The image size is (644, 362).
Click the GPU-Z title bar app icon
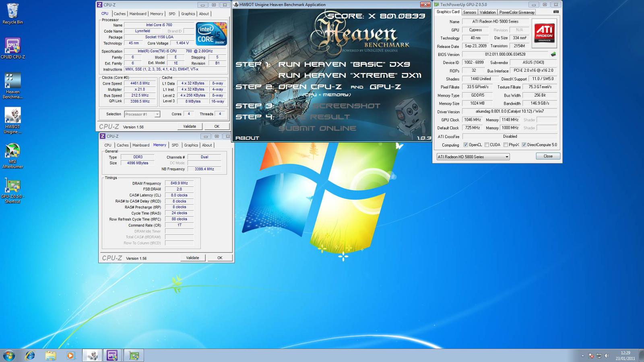click(x=436, y=5)
